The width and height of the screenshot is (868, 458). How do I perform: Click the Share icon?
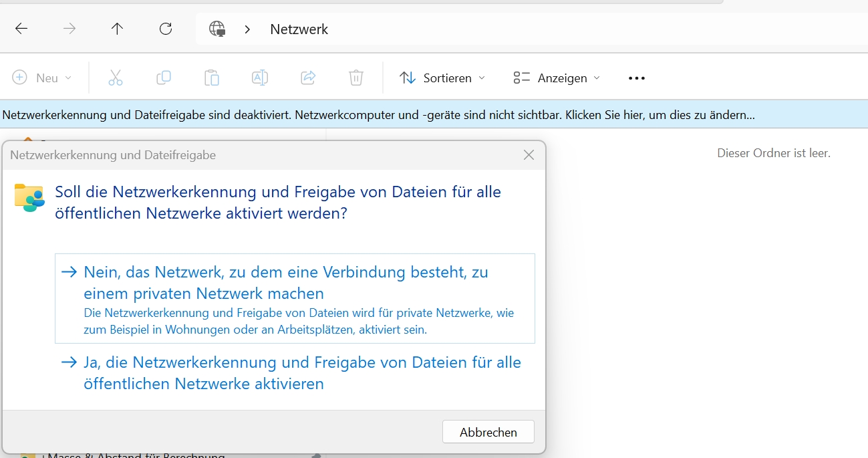tap(308, 78)
